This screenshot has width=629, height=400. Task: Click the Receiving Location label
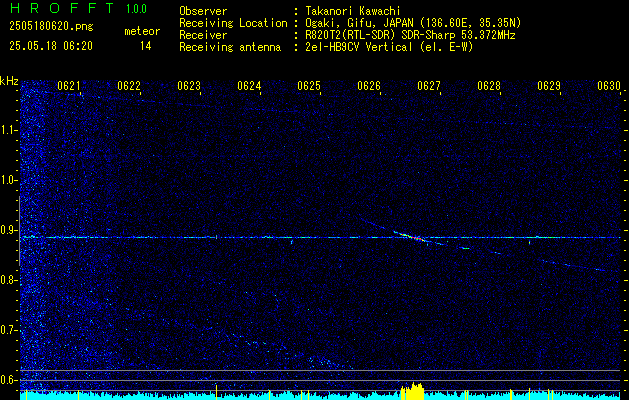pos(233,23)
